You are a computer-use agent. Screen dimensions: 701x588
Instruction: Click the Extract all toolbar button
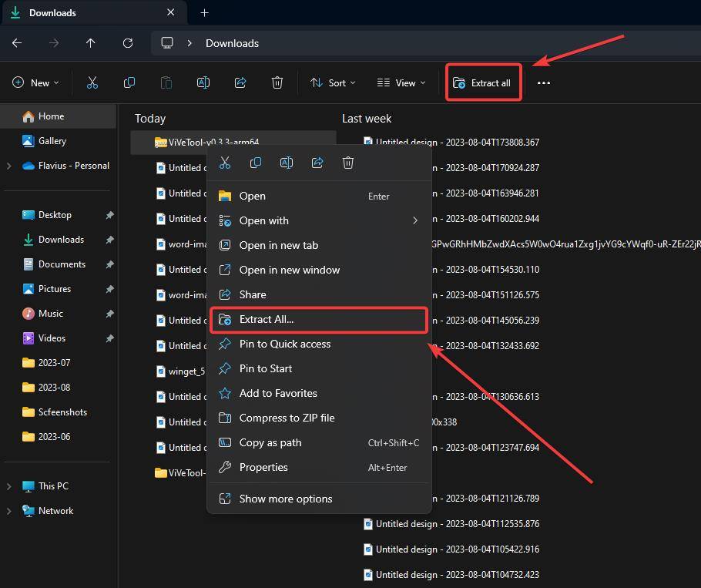tap(483, 82)
